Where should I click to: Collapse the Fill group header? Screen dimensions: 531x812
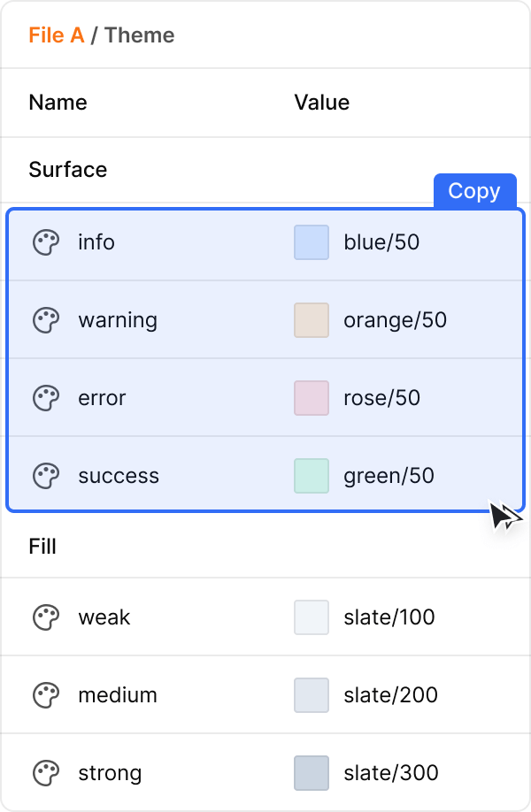[42, 547]
